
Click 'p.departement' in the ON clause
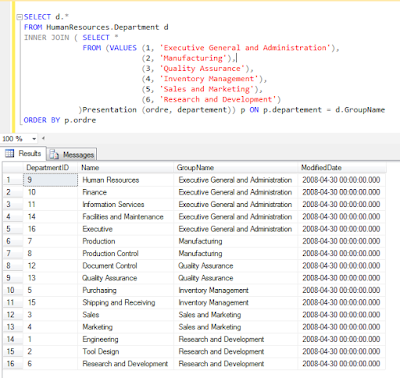tap(292, 110)
